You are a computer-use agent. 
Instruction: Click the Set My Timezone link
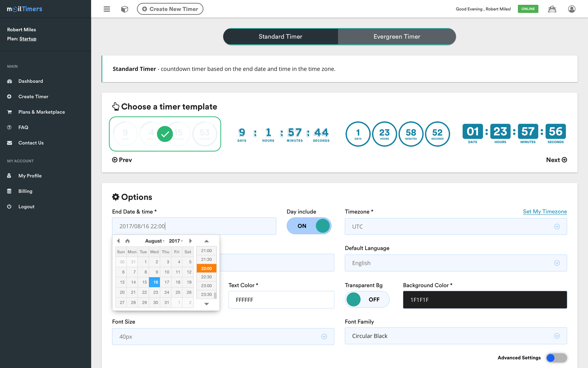click(x=544, y=211)
